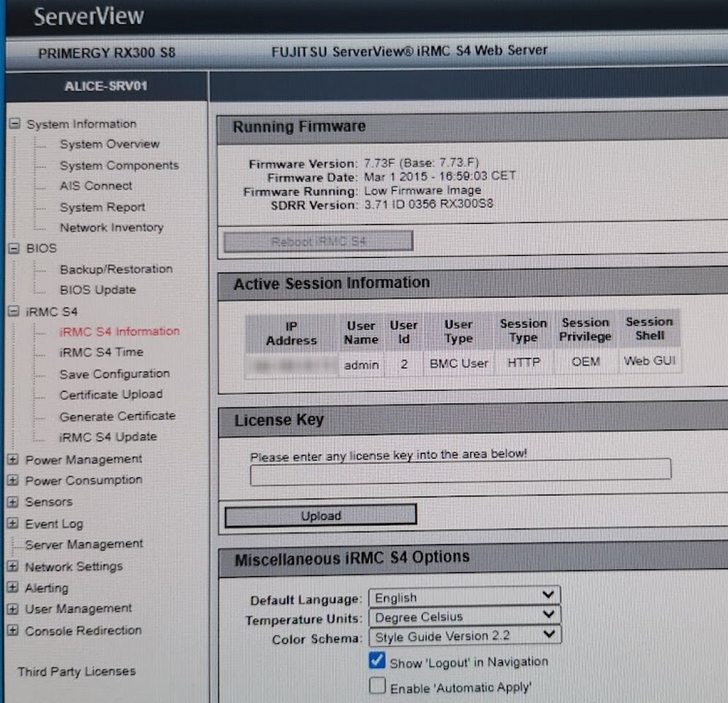Click the admin user name cell

[361, 365]
